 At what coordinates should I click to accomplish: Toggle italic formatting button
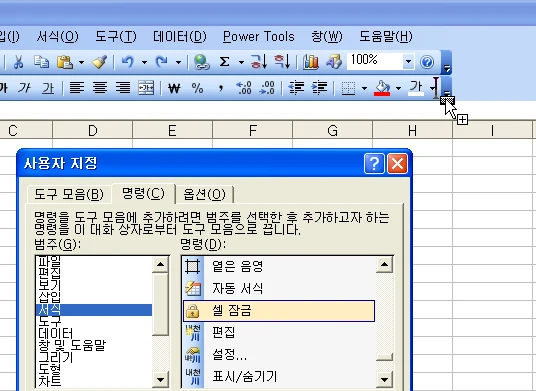click(x=25, y=88)
